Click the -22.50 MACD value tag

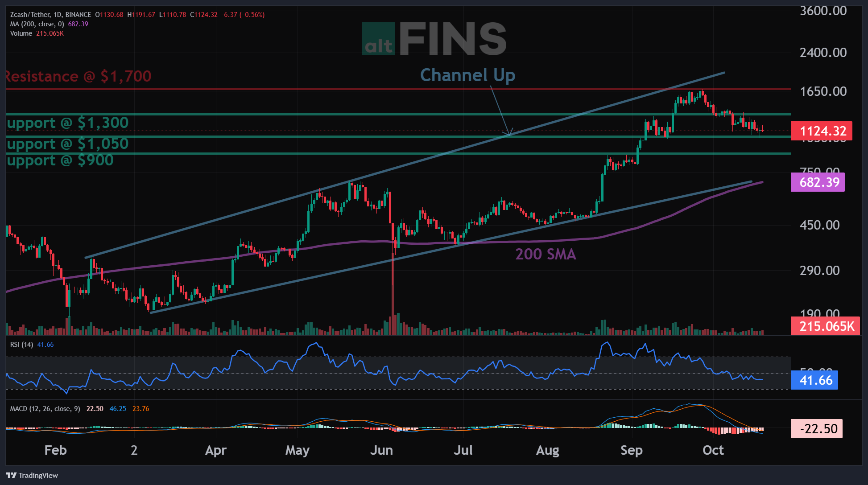(817, 428)
